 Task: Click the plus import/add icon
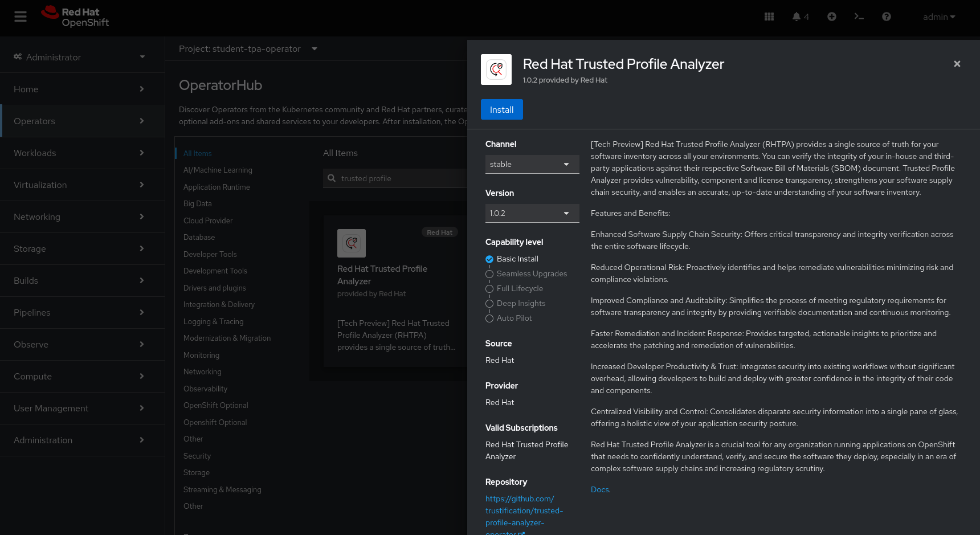(x=832, y=17)
